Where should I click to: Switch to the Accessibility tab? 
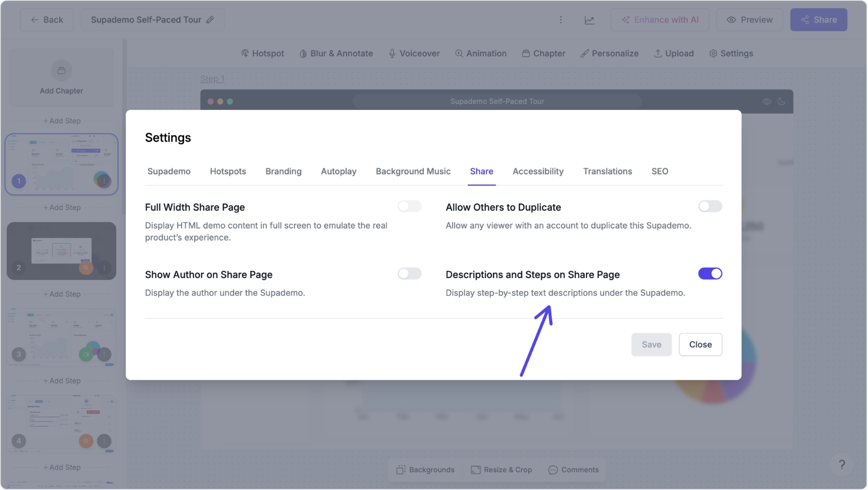pyautogui.click(x=538, y=171)
